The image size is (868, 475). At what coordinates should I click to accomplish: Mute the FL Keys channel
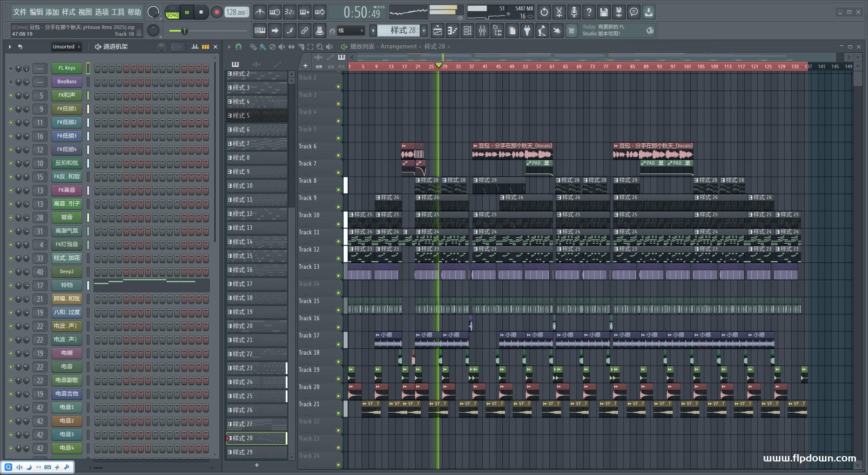(11, 68)
